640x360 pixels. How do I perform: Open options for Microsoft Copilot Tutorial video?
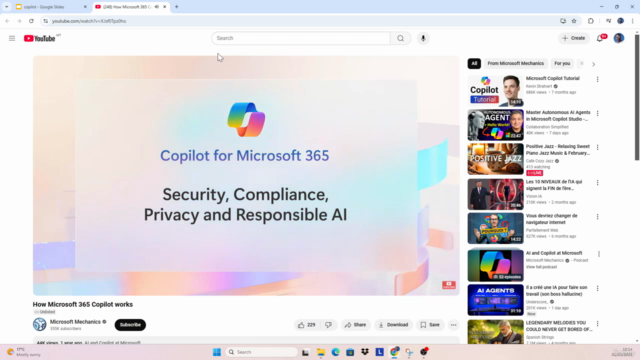(x=598, y=80)
